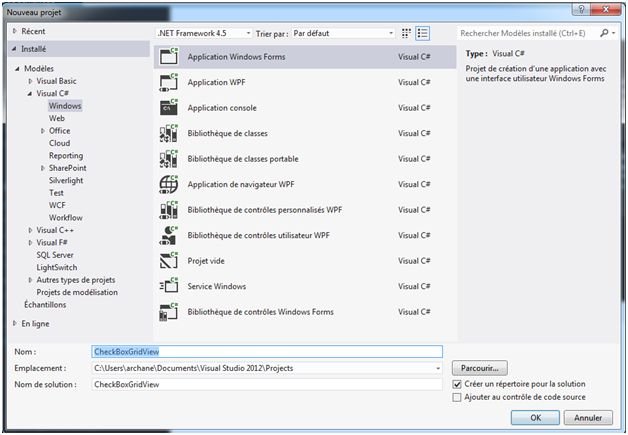The height and width of the screenshot is (435, 628).
Task: Select the Service Windows template name
Action: click(x=217, y=286)
